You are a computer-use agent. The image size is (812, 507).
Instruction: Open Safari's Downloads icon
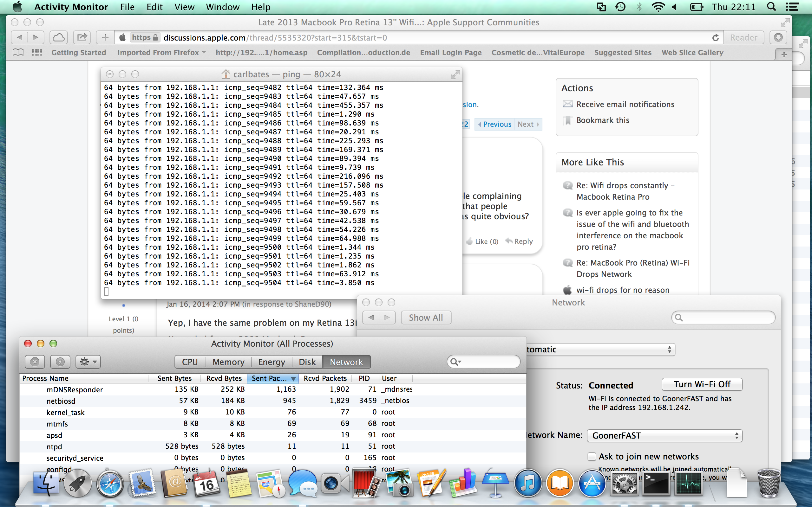[x=778, y=37]
